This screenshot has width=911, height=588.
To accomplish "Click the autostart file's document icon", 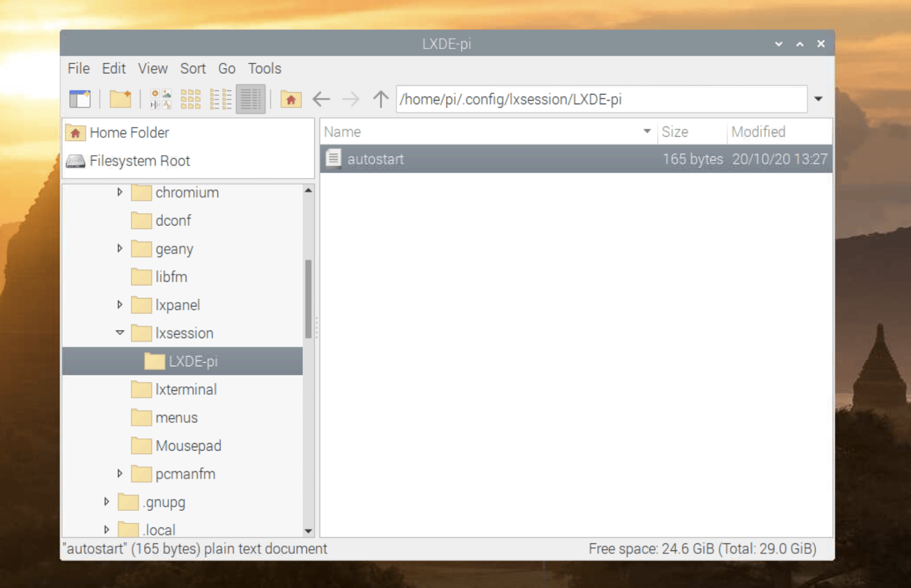I will pyautogui.click(x=334, y=159).
